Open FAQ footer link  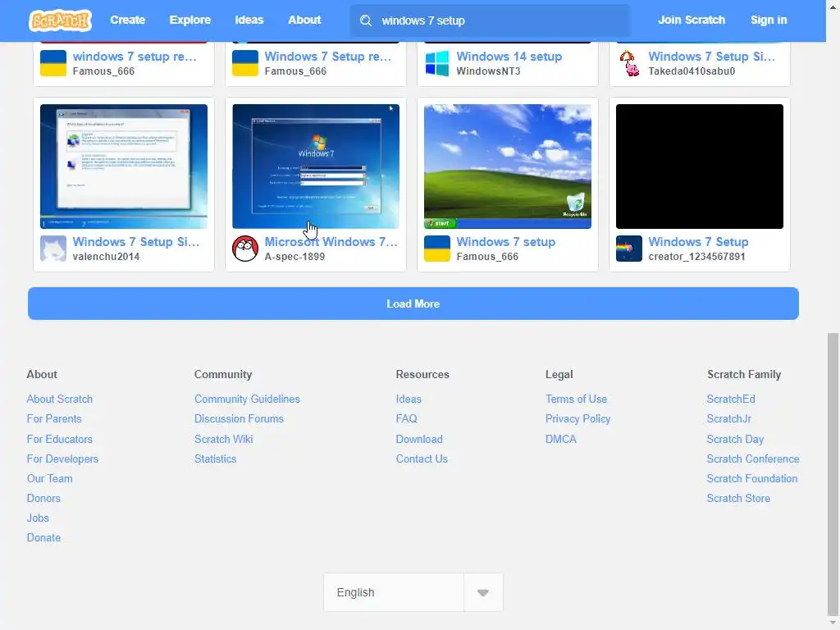point(406,419)
